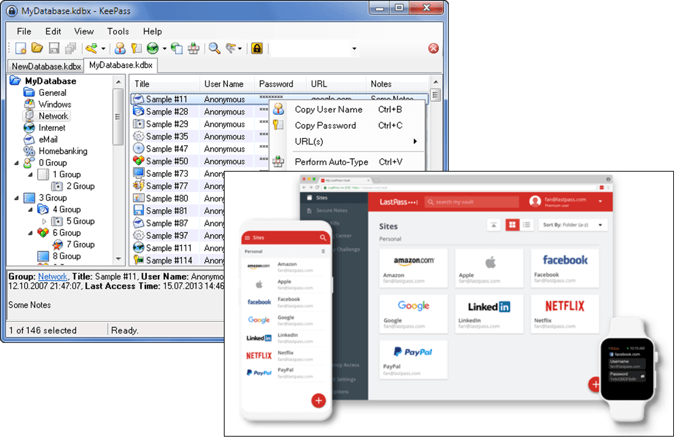
Task: Click the hamburger menu on LastPass phone header
Action: [248, 237]
